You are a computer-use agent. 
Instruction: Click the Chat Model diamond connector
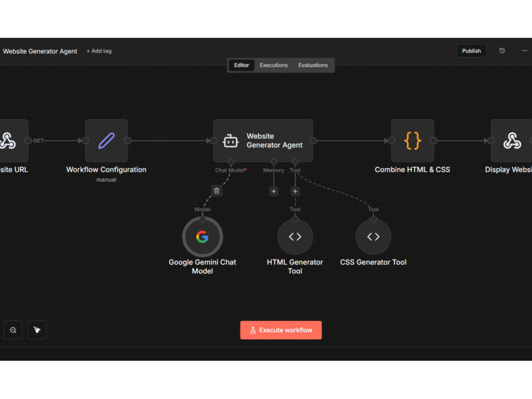231,162
